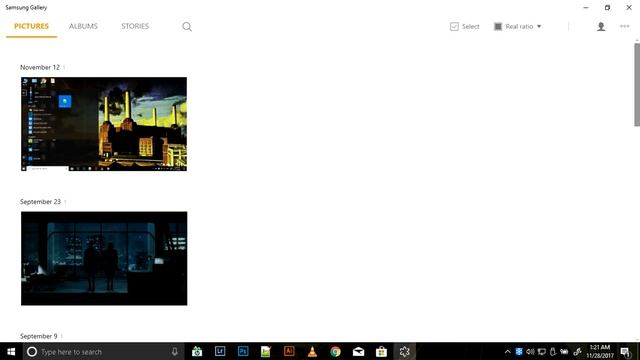The image size is (640, 360).
Task: Click the taskbar clock showing 1:21 AM
Action: 600,351
